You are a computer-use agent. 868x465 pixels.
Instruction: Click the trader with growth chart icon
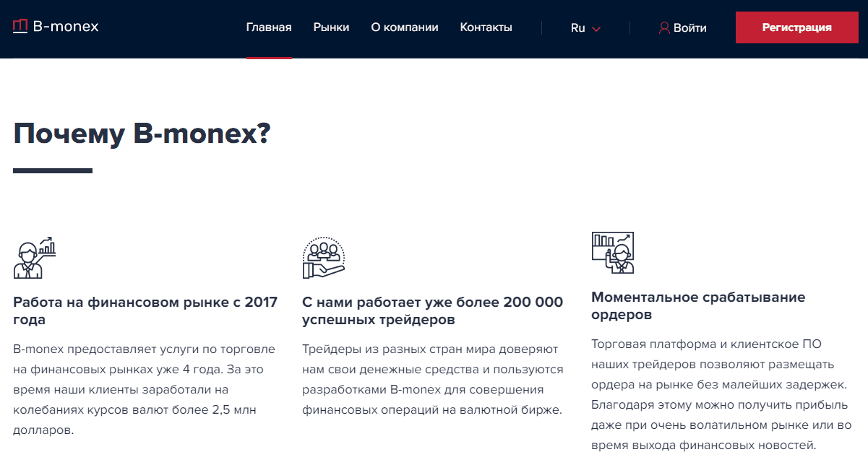35,258
